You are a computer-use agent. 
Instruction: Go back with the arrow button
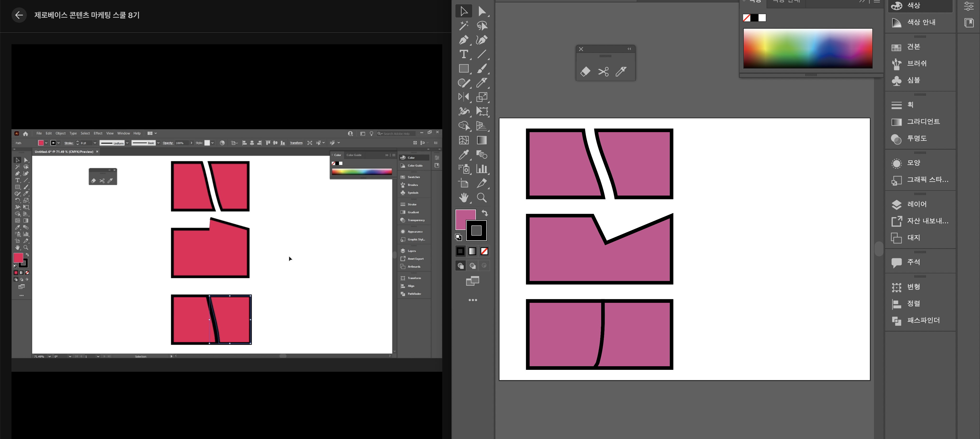tap(19, 15)
